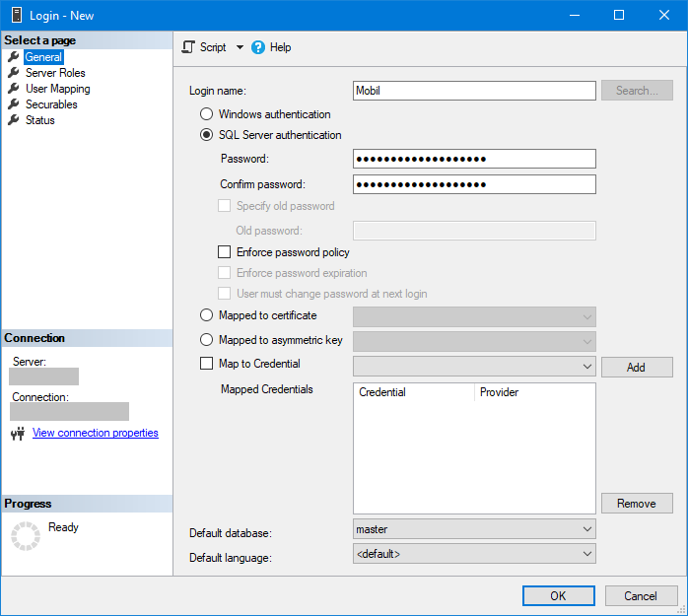Image resolution: width=688 pixels, height=616 pixels.
Task: Click the blue Help question mark icon
Action: click(x=258, y=47)
